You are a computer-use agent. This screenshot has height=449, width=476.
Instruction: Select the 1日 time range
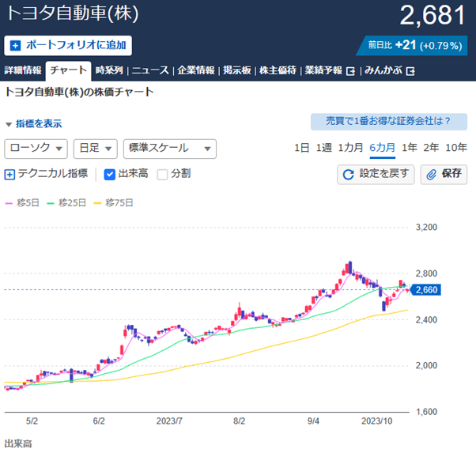(x=301, y=148)
